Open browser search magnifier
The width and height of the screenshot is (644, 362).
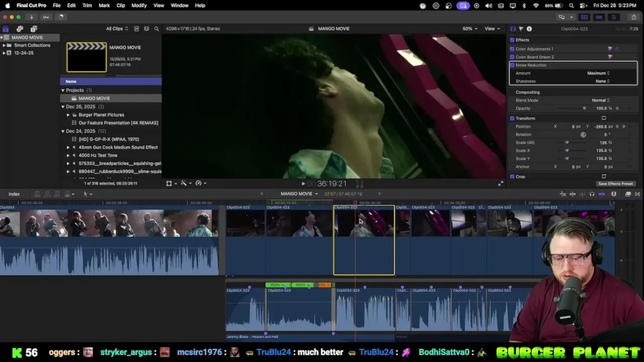tap(156, 29)
